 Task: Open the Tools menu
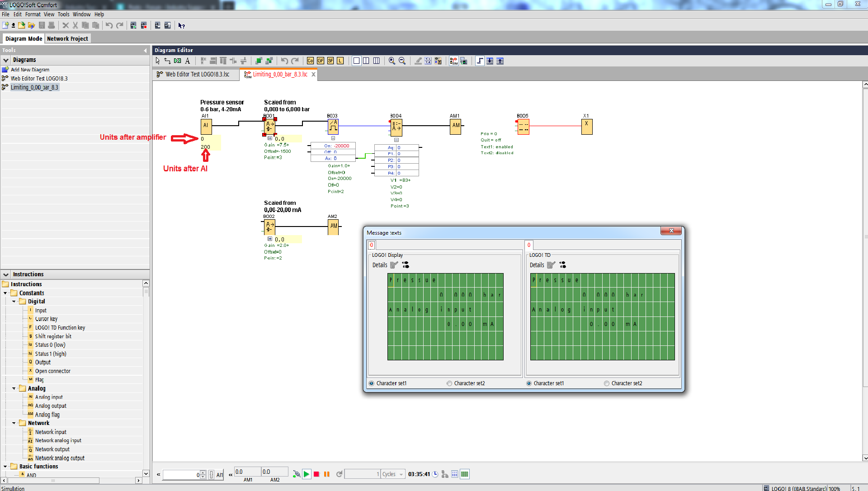63,14
